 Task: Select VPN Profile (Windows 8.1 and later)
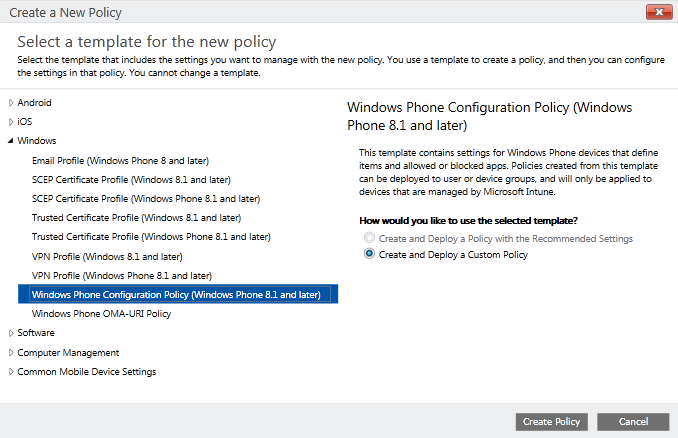[x=108, y=256]
